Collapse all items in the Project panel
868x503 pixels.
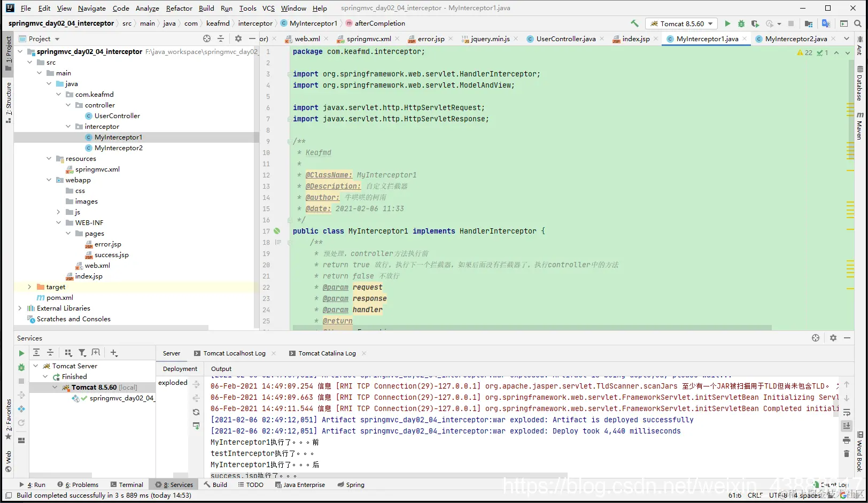[221, 38]
